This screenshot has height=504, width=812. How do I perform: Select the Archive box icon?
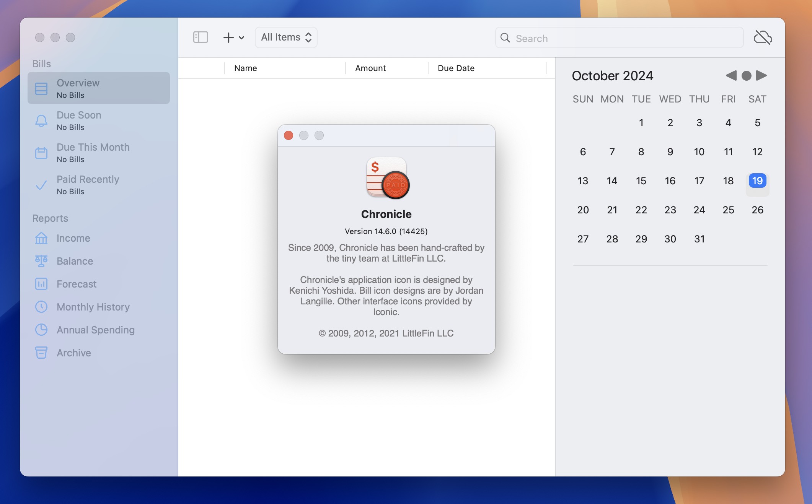41,353
